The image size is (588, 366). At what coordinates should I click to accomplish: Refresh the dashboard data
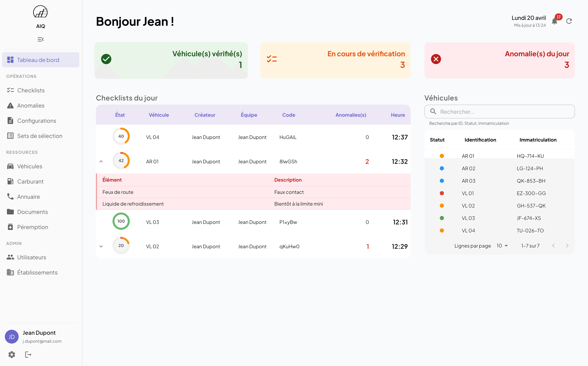pos(569,21)
